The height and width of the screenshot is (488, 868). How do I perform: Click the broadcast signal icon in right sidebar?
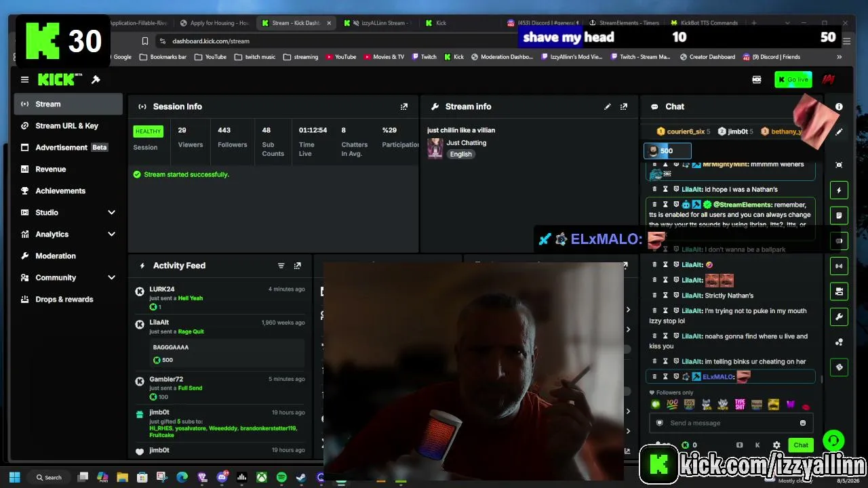coord(839,266)
